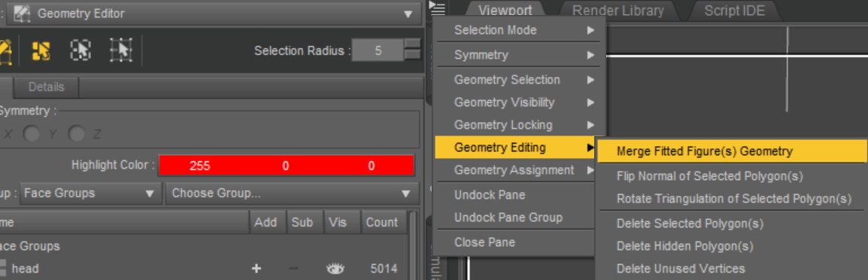Click the Selection Radius value field
The height and width of the screenshot is (280, 868).
[378, 50]
